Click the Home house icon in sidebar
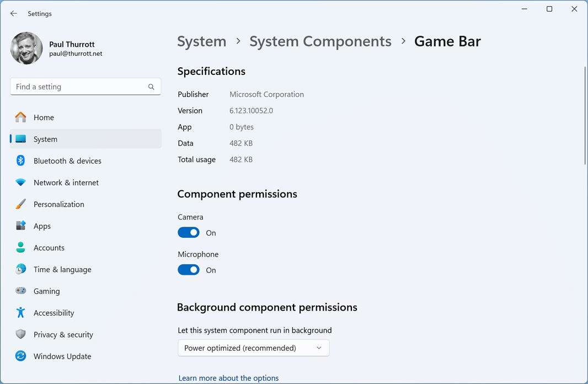Screen dimensions: 588x384 pos(20,117)
